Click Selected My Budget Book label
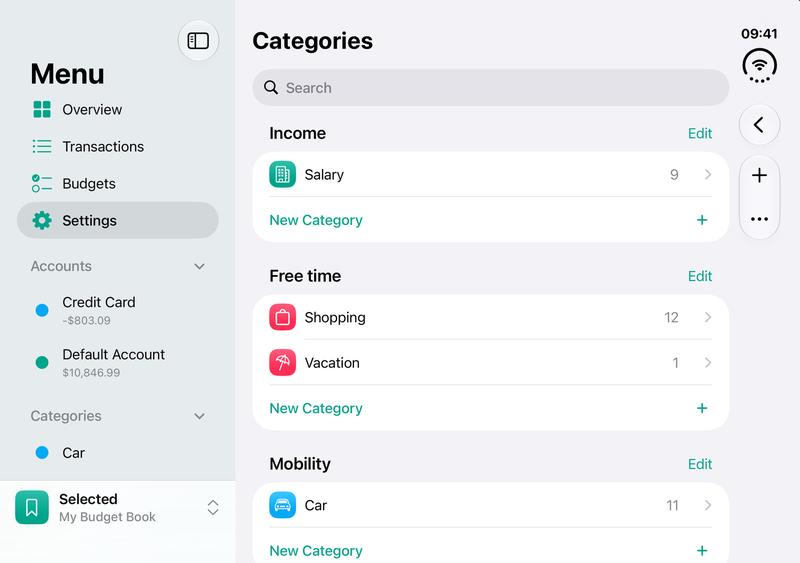 click(107, 507)
